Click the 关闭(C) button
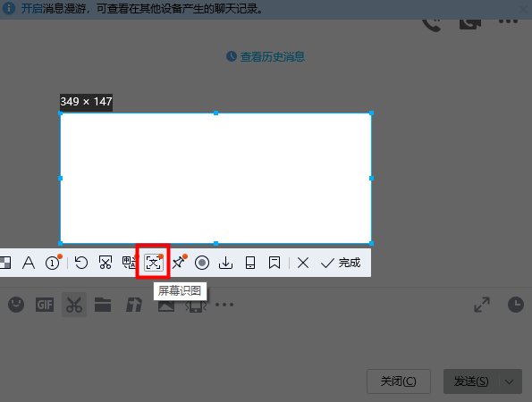Image resolution: width=532 pixels, height=402 pixels. [399, 381]
